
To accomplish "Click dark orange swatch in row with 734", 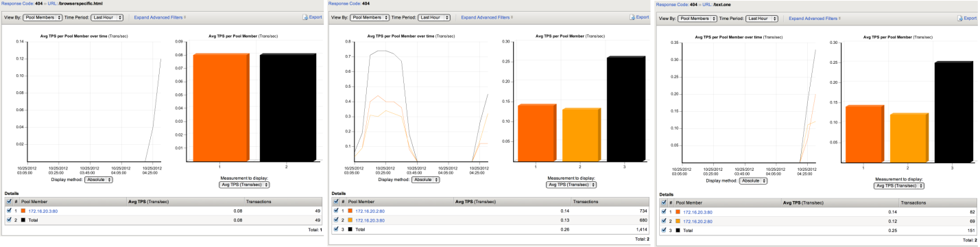I will click(x=351, y=211).
